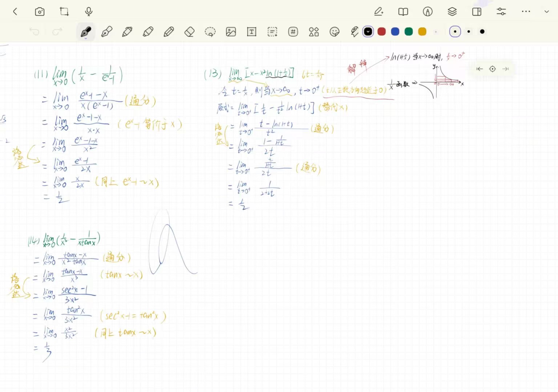Tap the microphone recording icon
The height and width of the screenshot is (392, 558).
tap(89, 12)
